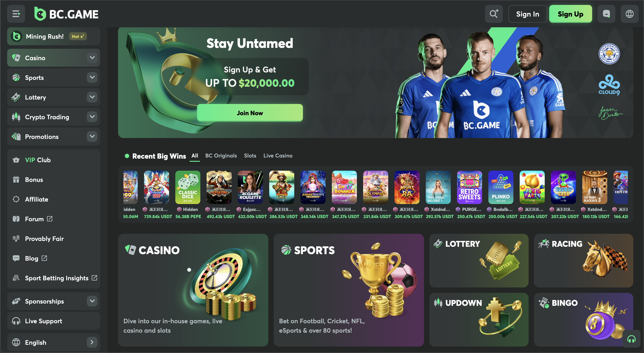This screenshot has height=353, width=644.
Task: Click the globe language icon in header
Action: [629, 14]
